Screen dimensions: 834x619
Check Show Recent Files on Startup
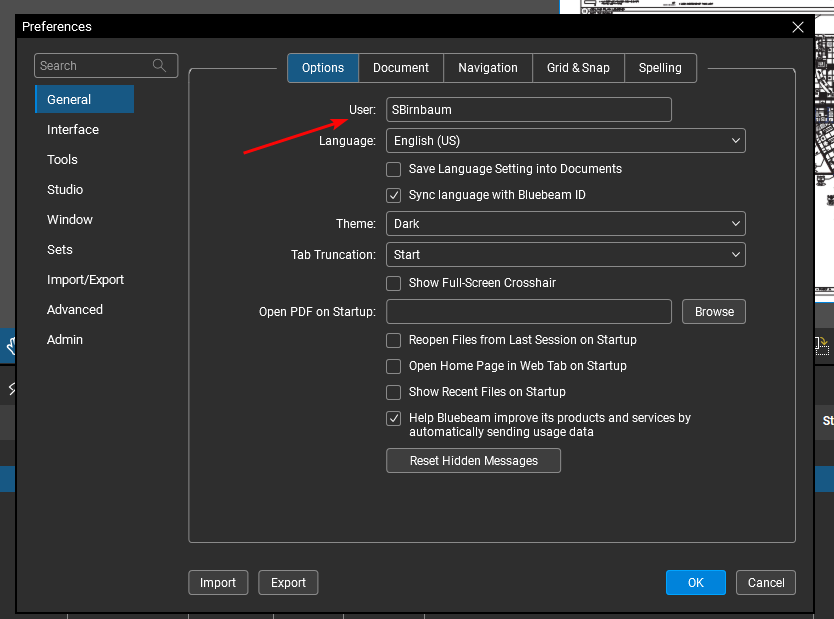pos(394,392)
